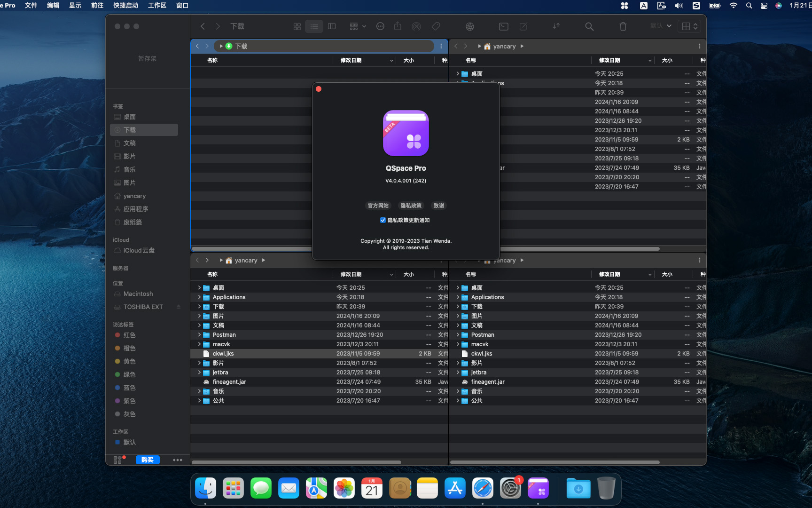The width and height of the screenshot is (812, 508).
Task: Click the trash delete icon in toolbar
Action: click(623, 26)
